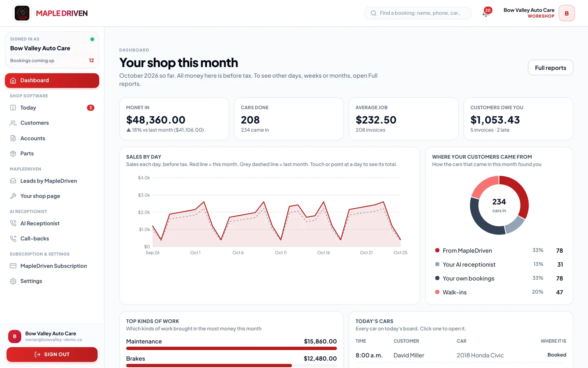Click the Walk-ins legend color dot
The image size is (588, 368).
(x=437, y=292)
